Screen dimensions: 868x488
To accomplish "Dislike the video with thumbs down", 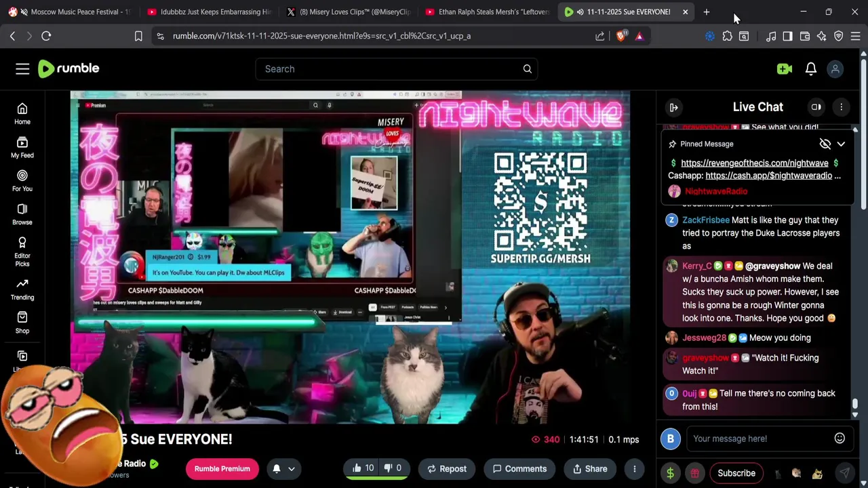I will click(x=394, y=468).
